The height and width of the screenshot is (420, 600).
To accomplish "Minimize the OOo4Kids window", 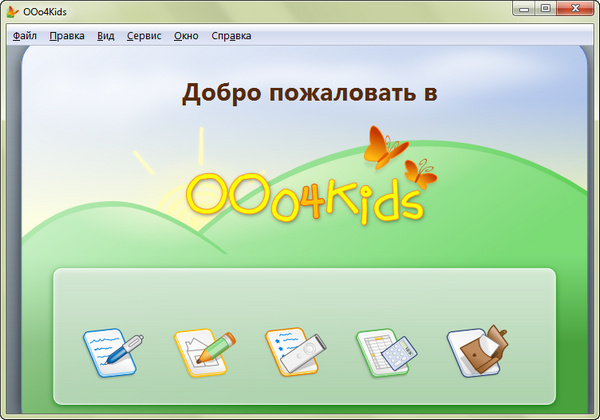I will point(524,8).
